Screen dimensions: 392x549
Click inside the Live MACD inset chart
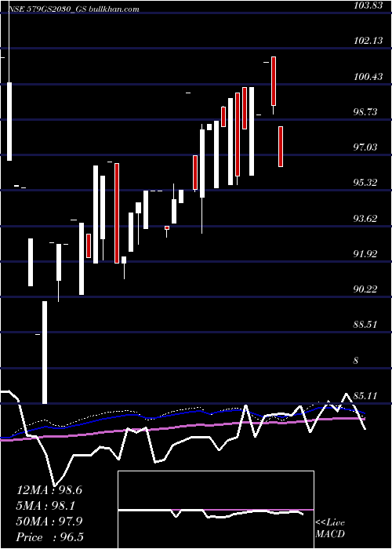click(x=216, y=510)
